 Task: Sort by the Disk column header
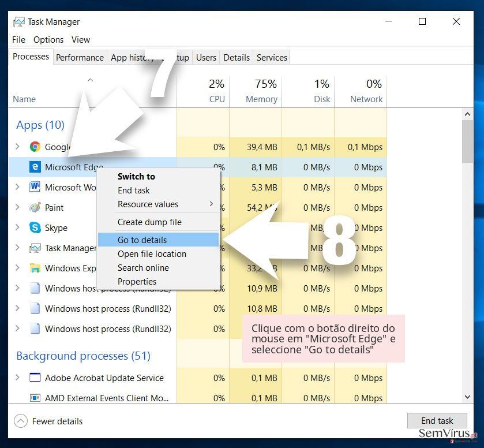click(x=308, y=91)
